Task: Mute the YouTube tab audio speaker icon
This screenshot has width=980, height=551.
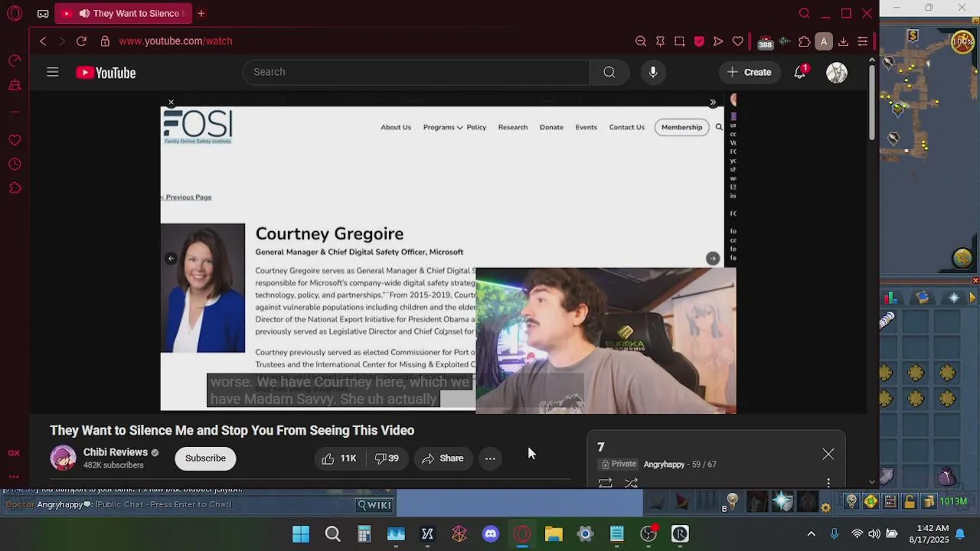Action: (x=84, y=13)
